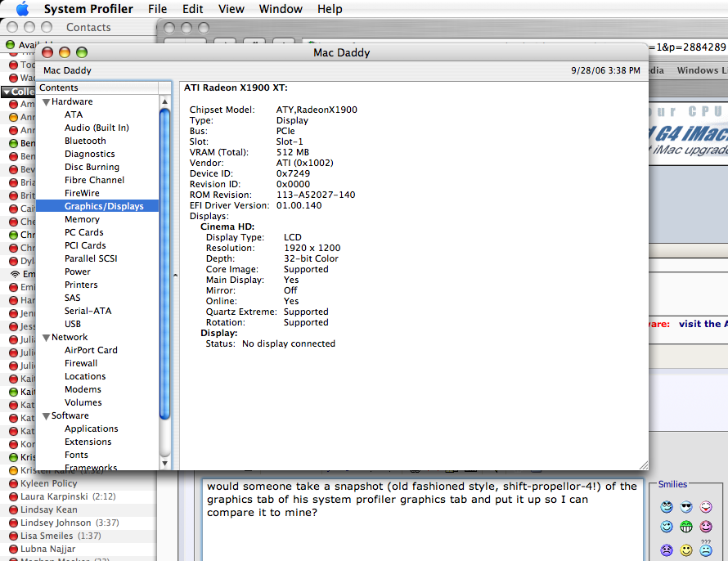Image resolution: width=728 pixels, height=561 pixels.
Task: Open the View menu
Action: pos(231,9)
